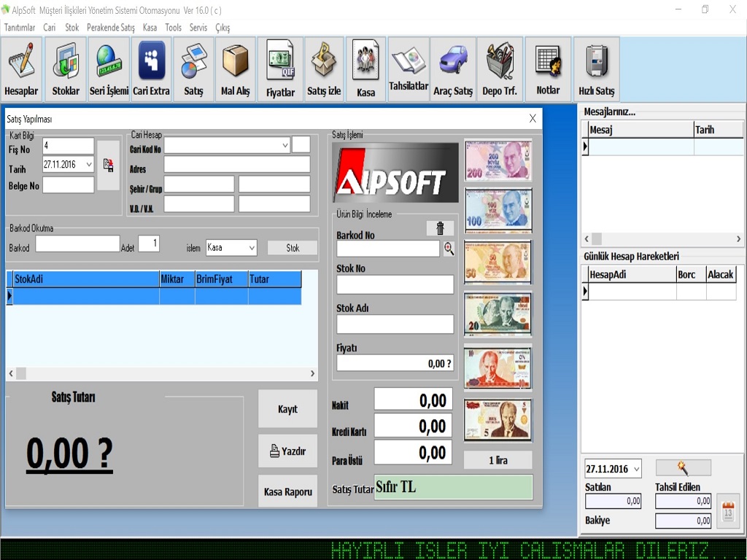Click the Kasa Raporu button
Viewport: 747px width, 560px height.
287,491
